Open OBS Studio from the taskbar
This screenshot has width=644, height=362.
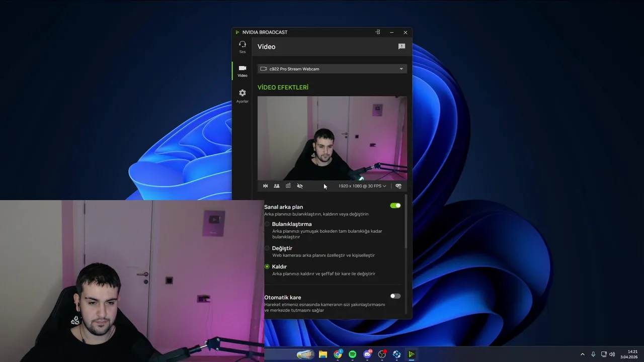(x=382, y=354)
